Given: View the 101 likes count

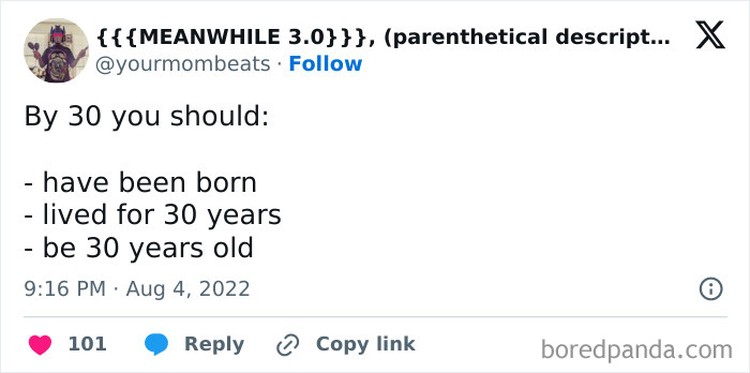Looking at the screenshot, I should point(87,344).
